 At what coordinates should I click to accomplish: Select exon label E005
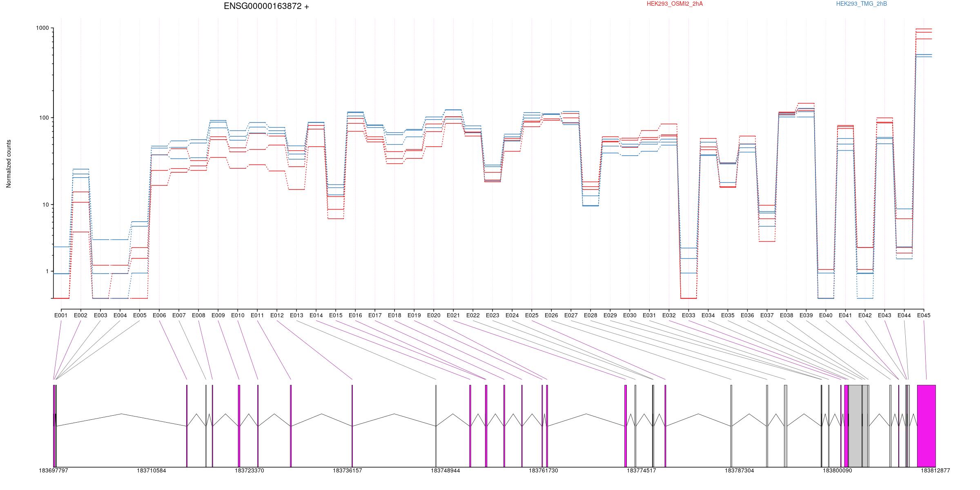[140, 315]
